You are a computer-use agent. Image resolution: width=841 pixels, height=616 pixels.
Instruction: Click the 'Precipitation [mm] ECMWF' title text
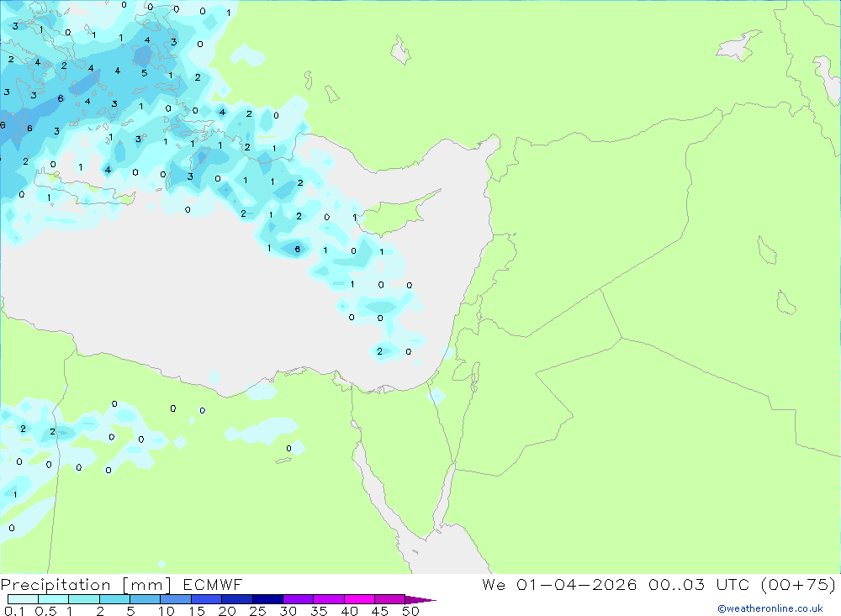[x=121, y=584]
